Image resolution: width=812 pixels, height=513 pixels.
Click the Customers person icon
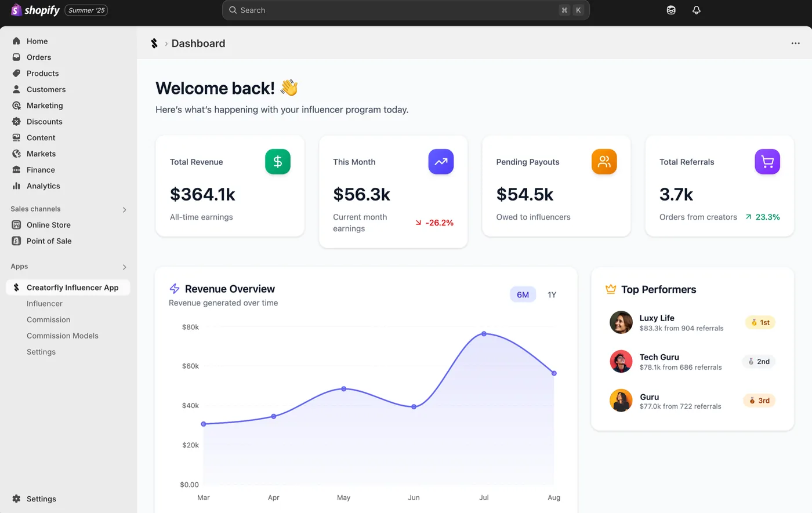16,89
